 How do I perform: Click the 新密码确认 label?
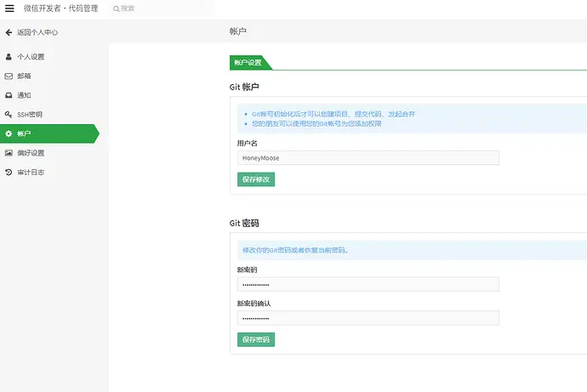pos(254,304)
